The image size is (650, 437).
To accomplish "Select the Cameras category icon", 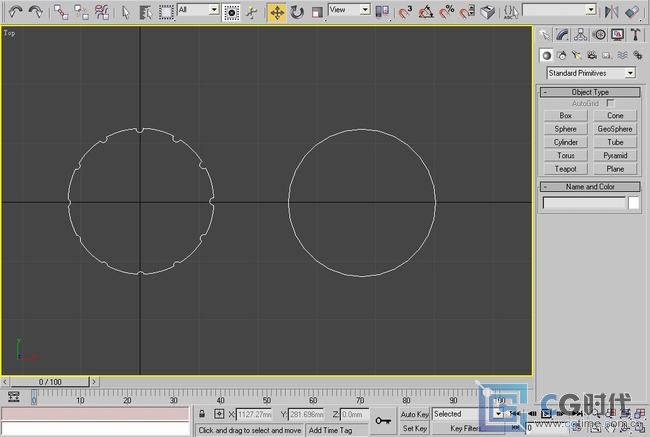I will click(x=592, y=55).
